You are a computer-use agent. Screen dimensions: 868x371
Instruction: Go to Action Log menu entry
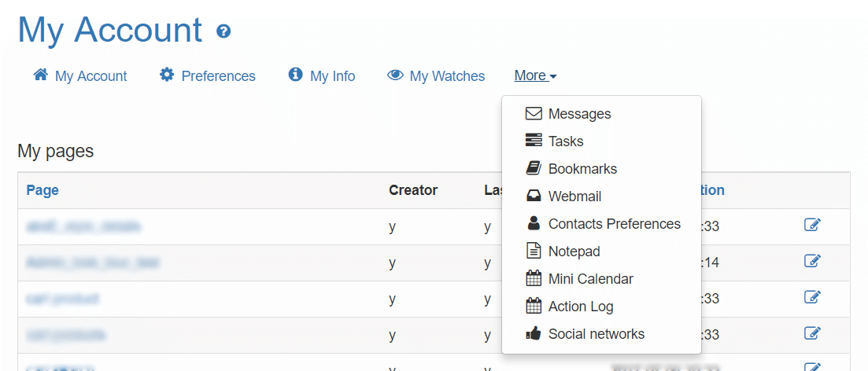tap(581, 307)
